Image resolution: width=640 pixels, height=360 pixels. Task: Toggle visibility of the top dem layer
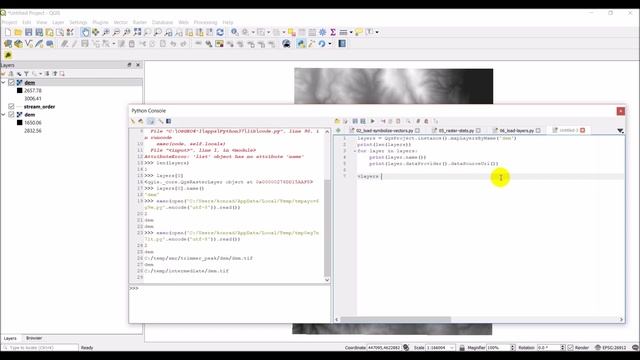[11, 82]
